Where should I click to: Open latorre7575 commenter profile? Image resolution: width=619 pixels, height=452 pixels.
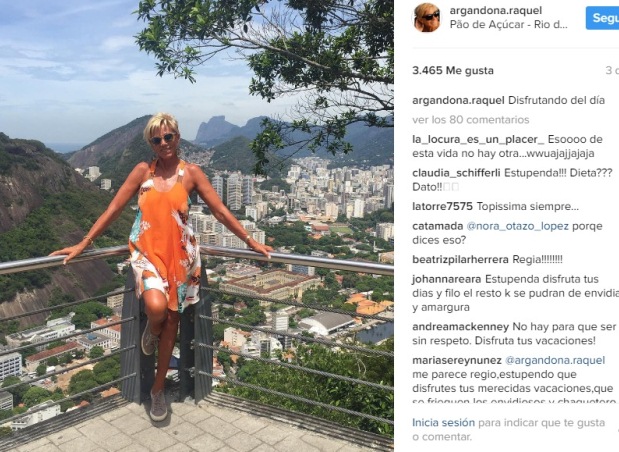[x=442, y=206]
